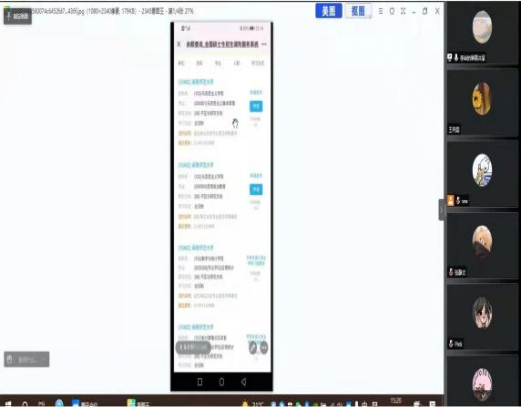Select the blue apply button in the first listing
The image size is (521, 408).
(256, 106)
